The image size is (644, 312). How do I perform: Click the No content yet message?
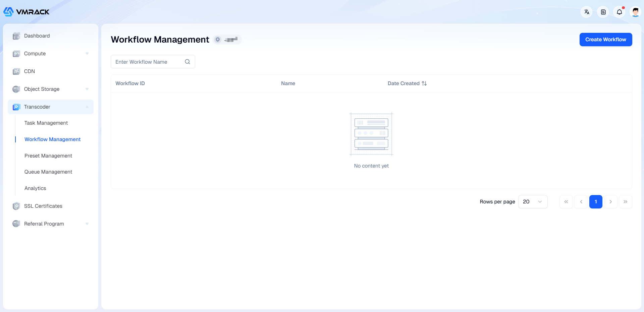pos(371,166)
